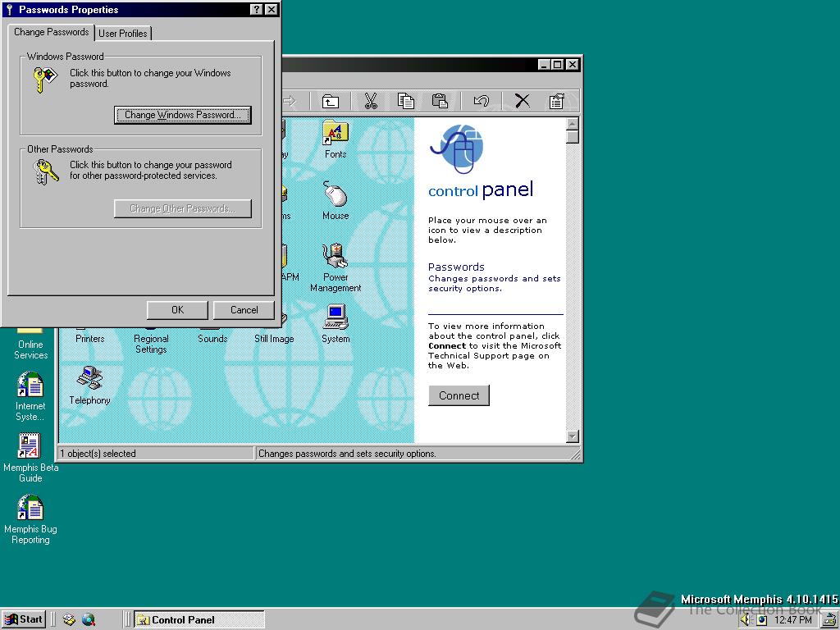Click the Properties toolbar icon
Image resolution: width=840 pixels, height=630 pixels.
point(557,101)
